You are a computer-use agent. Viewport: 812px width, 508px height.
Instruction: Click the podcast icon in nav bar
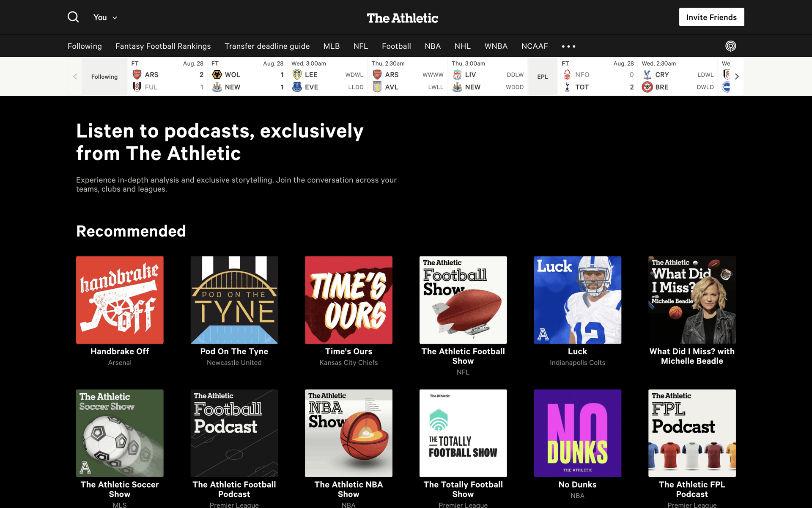(x=730, y=46)
